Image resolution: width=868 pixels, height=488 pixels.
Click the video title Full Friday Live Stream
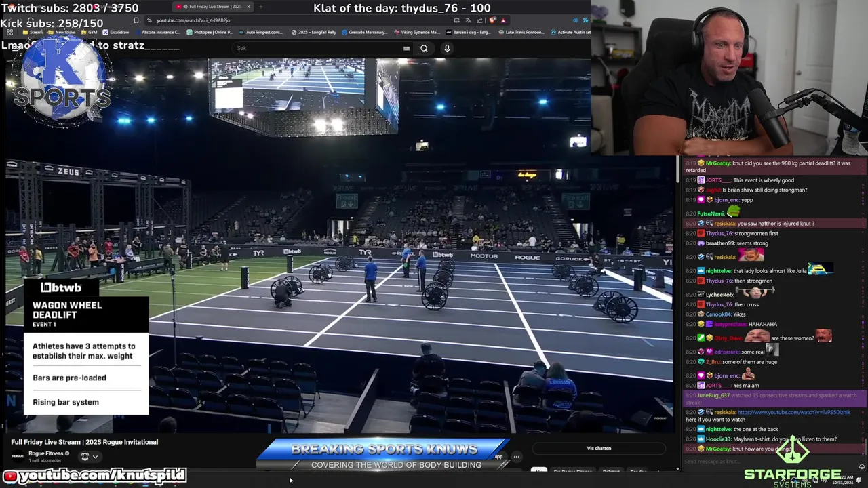85,442
